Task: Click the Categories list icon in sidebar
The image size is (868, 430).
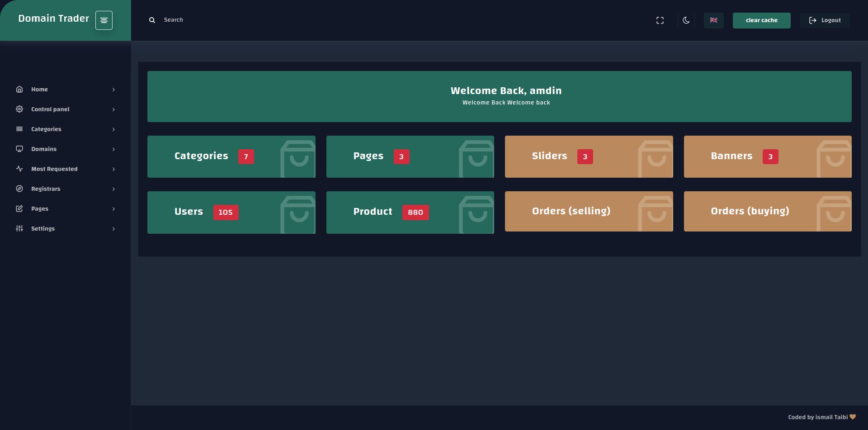Action: (x=19, y=129)
